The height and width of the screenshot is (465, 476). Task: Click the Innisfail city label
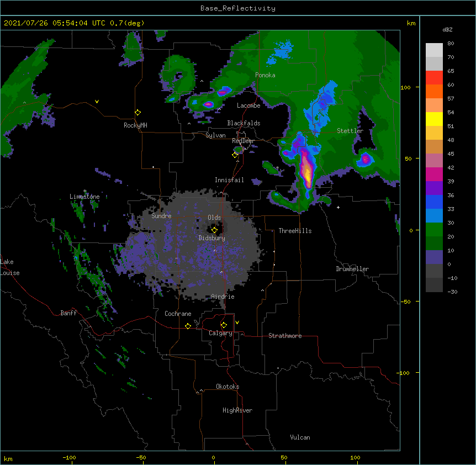point(229,180)
